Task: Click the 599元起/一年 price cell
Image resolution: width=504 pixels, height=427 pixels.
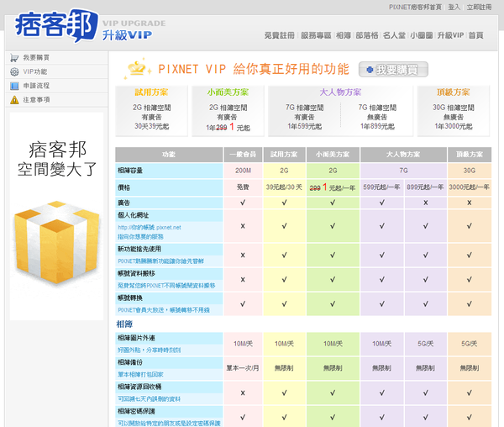Action: pyautogui.click(x=381, y=187)
